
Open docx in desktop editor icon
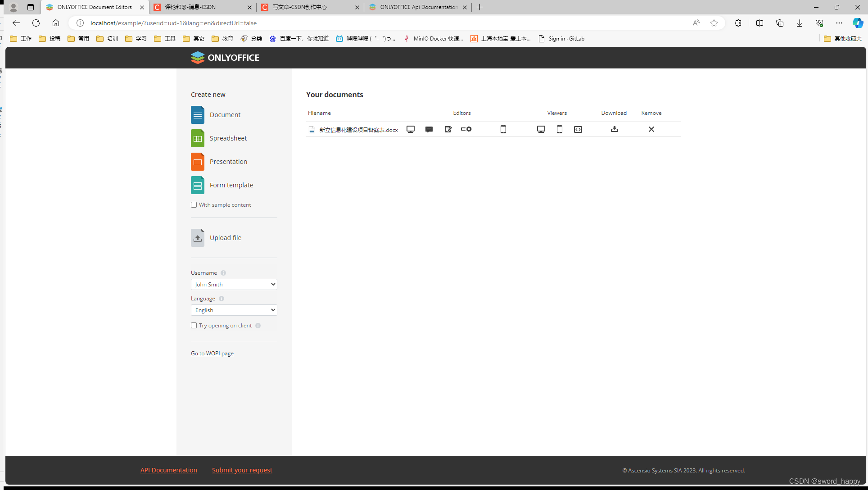click(x=411, y=129)
